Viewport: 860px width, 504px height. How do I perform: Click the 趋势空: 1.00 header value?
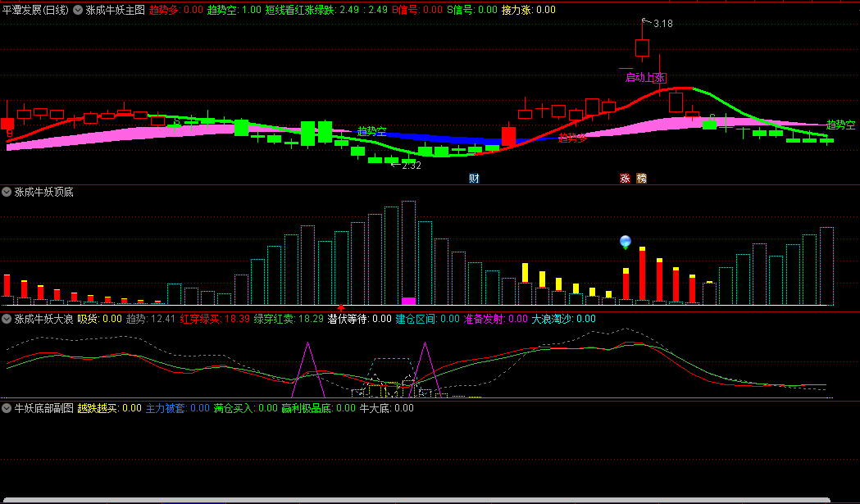234,10
